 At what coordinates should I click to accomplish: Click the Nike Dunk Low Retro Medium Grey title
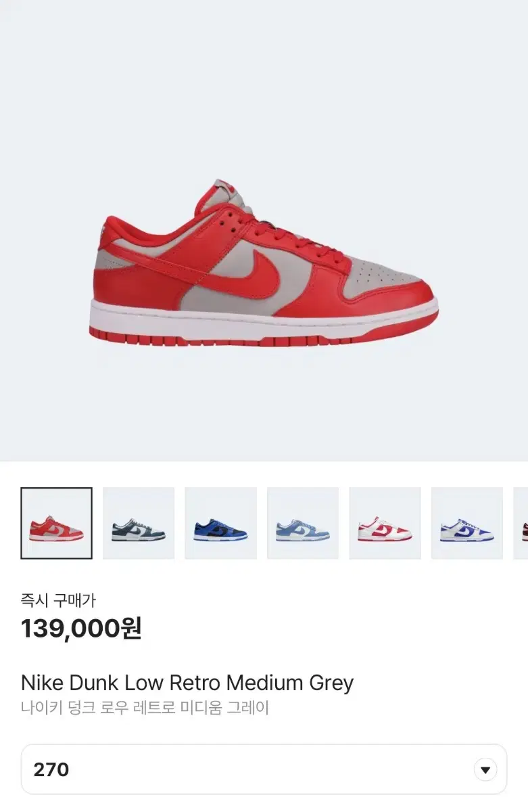(x=187, y=683)
